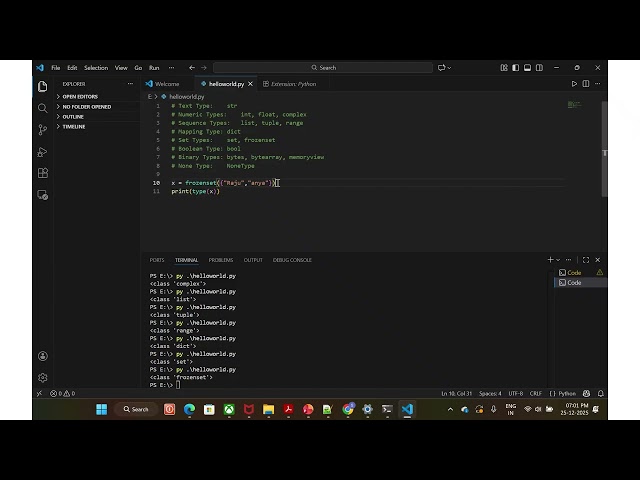The width and height of the screenshot is (640, 480).
Task: Toggle the bottom panel visibility
Action: tap(527, 68)
